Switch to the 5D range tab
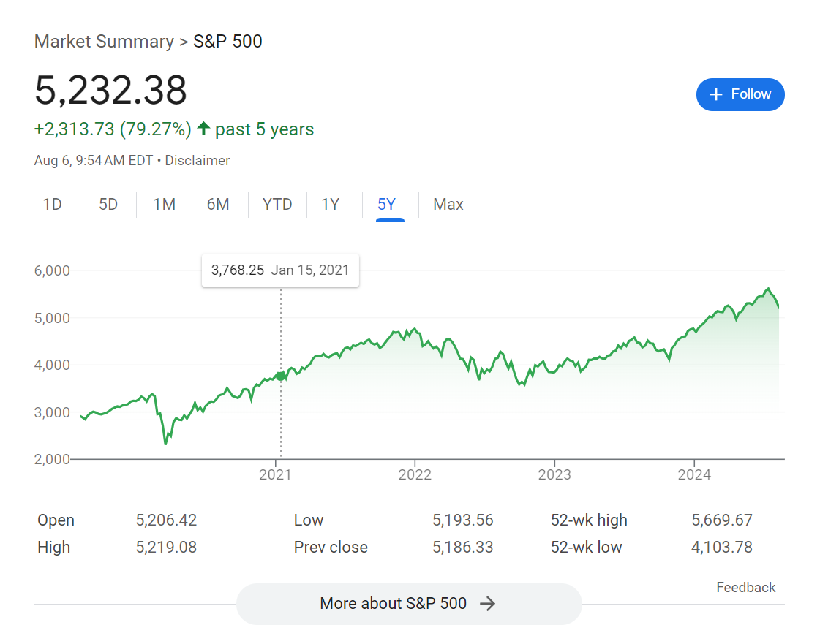This screenshot has height=644, width=820. click(x=108, y=205)
